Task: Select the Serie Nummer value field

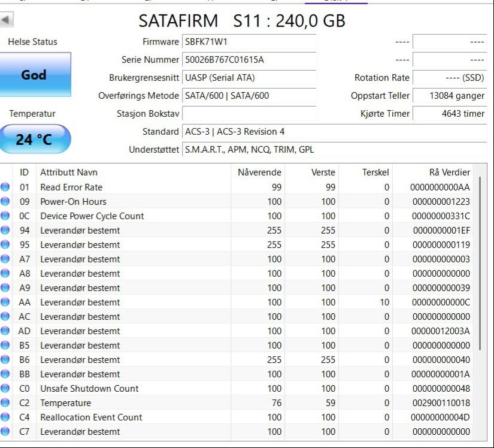Action: tap(248, 60)
